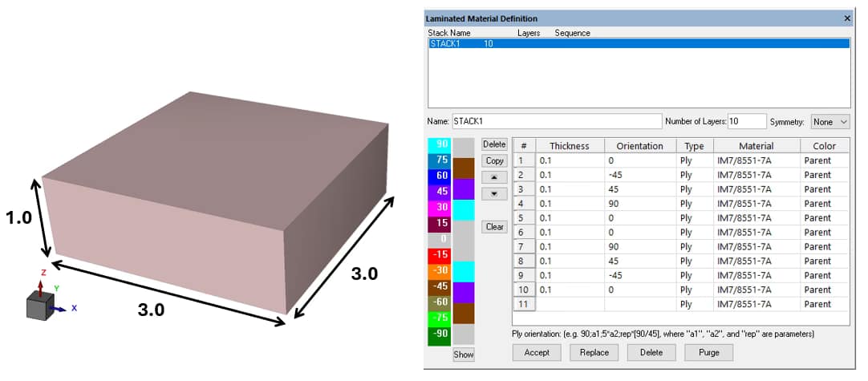Click the Name field containing STACK1
868x381 pixels.
click(x=555, y=122)
